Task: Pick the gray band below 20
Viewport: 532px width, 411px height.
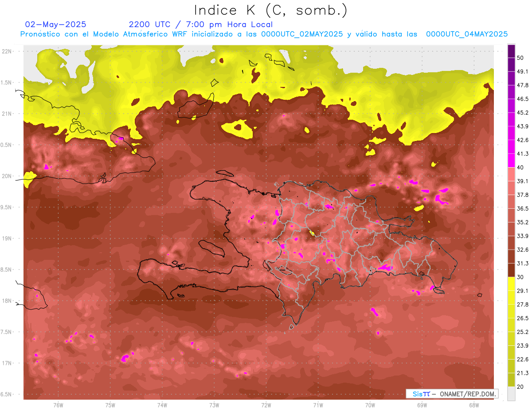Action: coord(511,393)
